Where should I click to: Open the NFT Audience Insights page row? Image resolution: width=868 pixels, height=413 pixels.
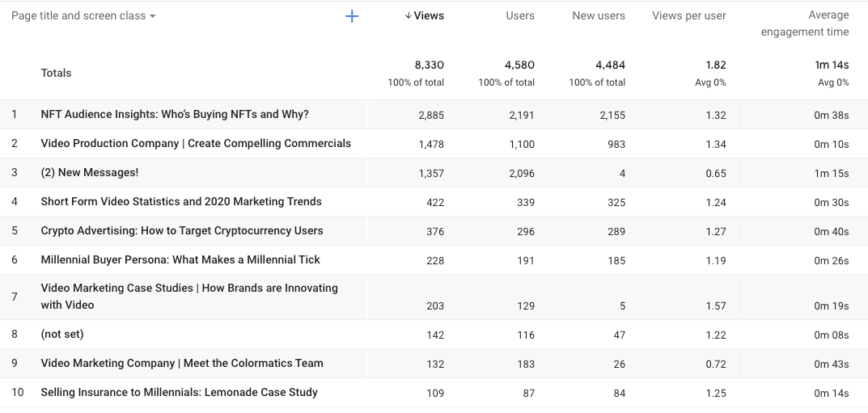[x=175, y=115]
